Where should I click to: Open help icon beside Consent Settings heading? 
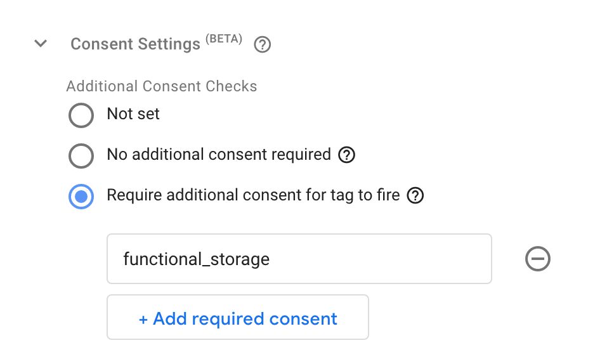[x=262, y=44]
